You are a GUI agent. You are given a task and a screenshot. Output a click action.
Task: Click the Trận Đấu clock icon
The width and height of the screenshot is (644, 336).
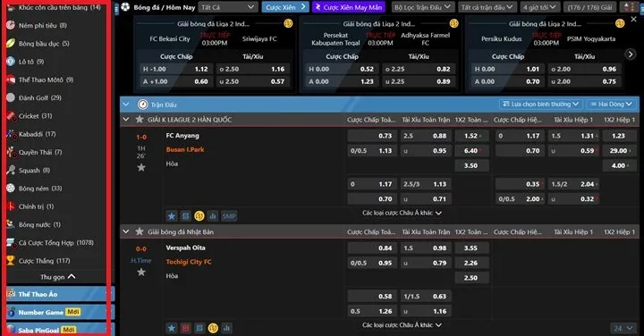[x=142, y=105]
